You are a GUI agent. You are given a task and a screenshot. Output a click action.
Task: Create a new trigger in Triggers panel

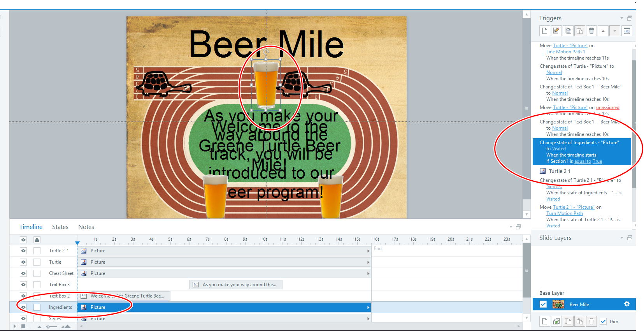point(545,31)
